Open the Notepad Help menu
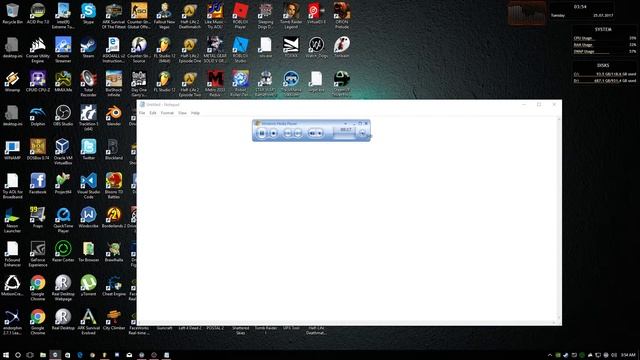The image size is (640, 360). (195, 113)
